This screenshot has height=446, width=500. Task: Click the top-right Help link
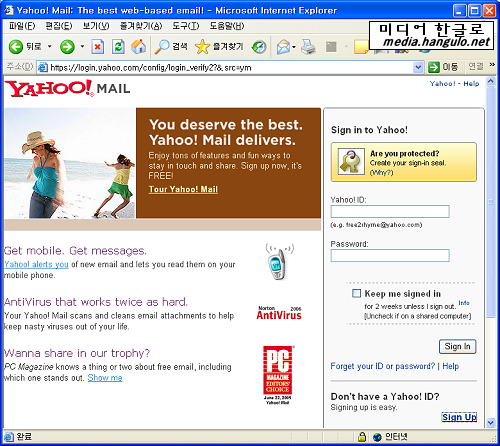point(471,83)
